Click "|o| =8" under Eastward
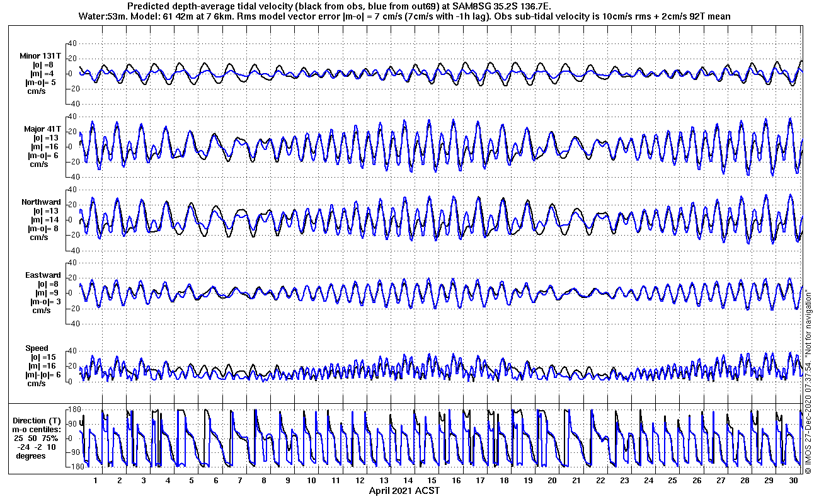819x504 pixels. (46, 284)
